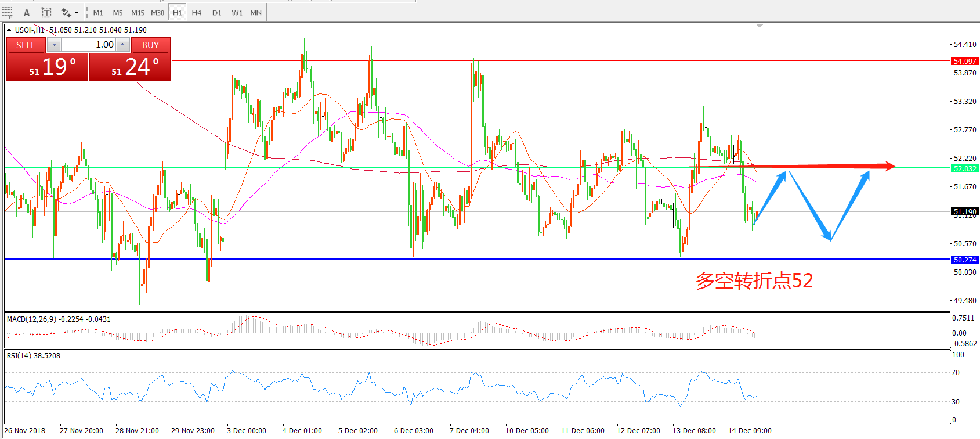Image resolution: width=980 pixels, height=439 pixels.
Task: Select the M30 timeframe
Action: coord(157,12)
